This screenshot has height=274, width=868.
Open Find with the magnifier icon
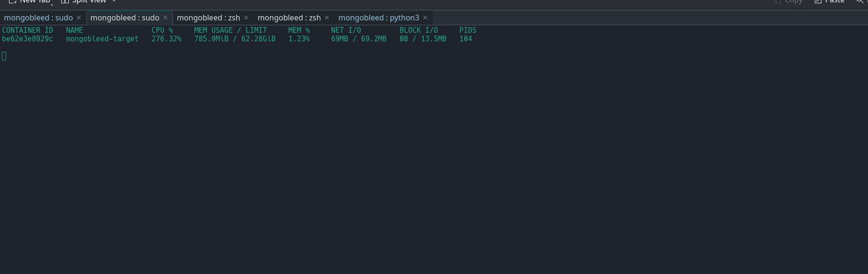tap(859, 1)
